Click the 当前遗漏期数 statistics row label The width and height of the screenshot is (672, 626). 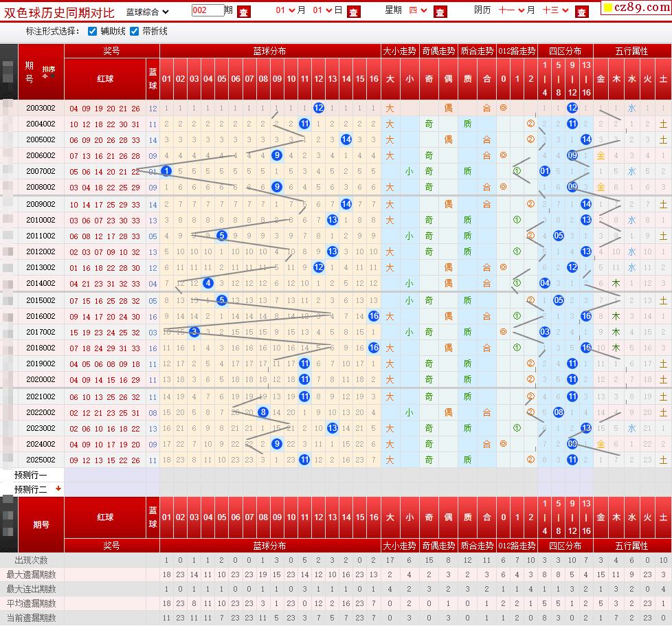[32, 618]
